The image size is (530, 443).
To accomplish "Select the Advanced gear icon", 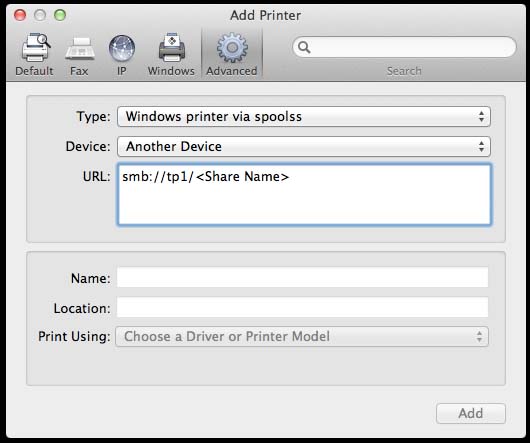I will [232, 48].
